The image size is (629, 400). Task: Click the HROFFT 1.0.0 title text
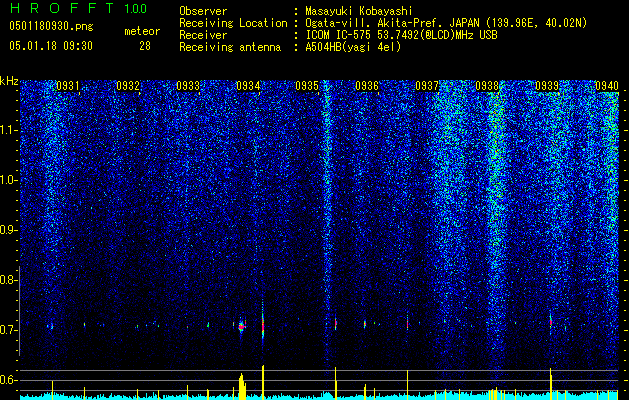tap(78, 8)
